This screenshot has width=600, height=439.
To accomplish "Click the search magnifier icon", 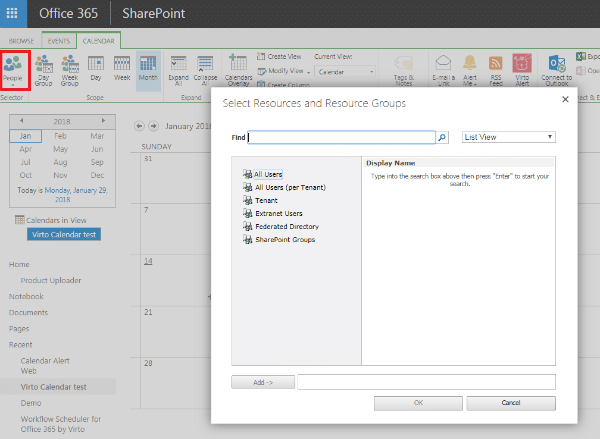I will tap(442, 137).
